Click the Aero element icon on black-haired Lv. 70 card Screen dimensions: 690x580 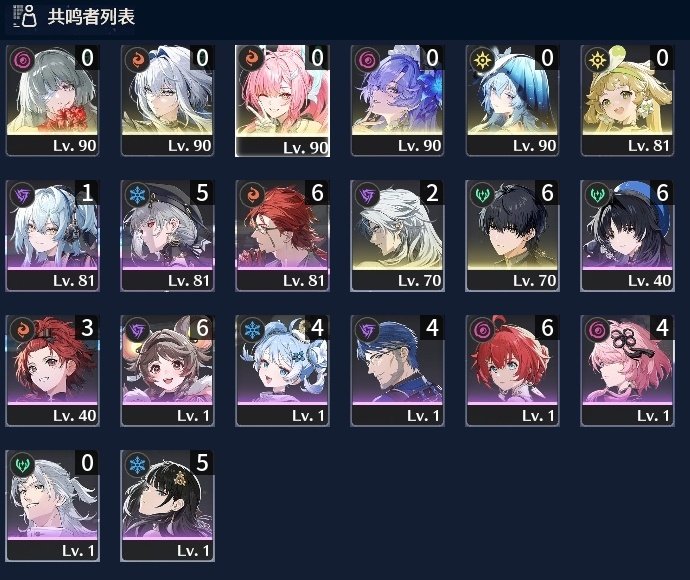click(x=482, y=194)
